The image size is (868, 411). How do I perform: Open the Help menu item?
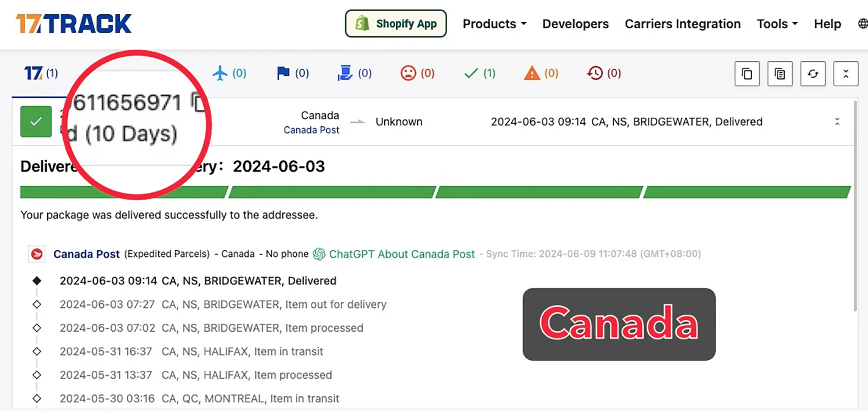pyautogui.click(x=827, y=24)
